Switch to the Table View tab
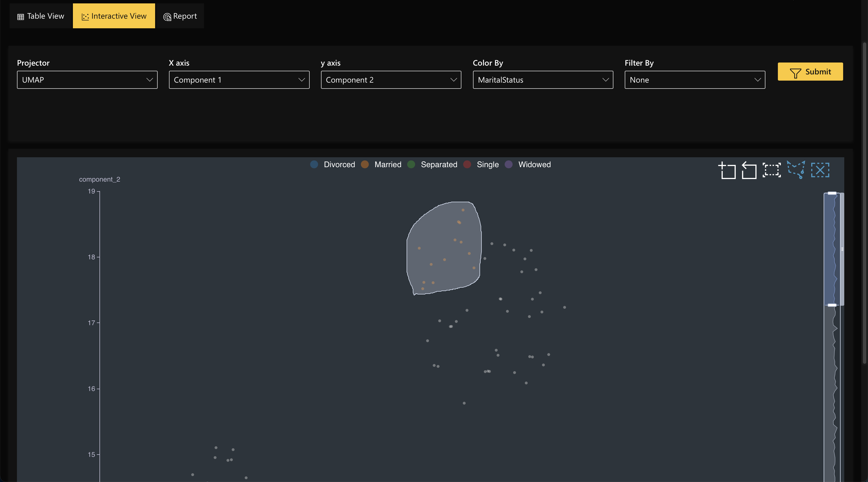The height and width of the screenshot is (482, 868). (x=41, y=16)
